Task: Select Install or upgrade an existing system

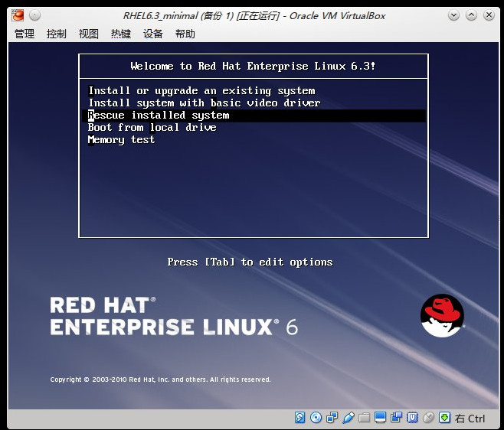Action: (x=202, y=91)
